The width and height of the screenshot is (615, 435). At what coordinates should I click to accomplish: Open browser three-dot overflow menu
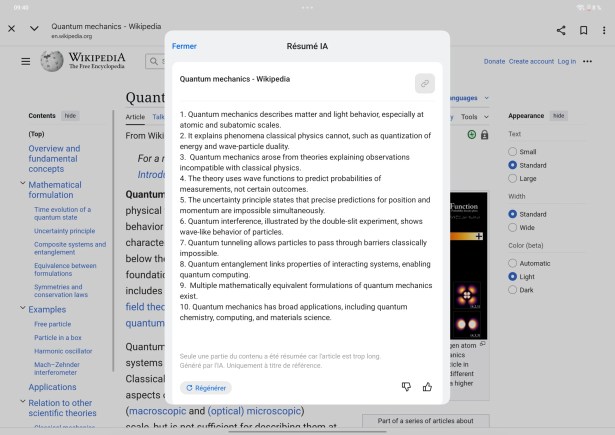point(604,30)
